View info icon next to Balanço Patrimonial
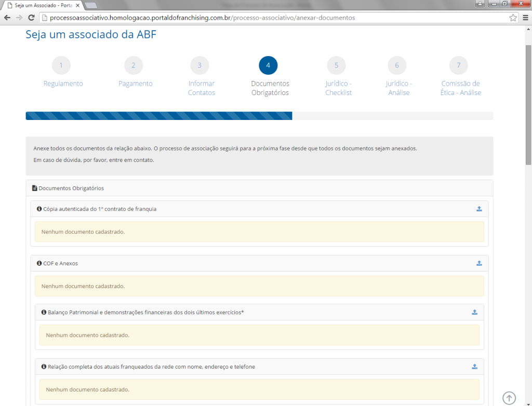 [43, 313]
